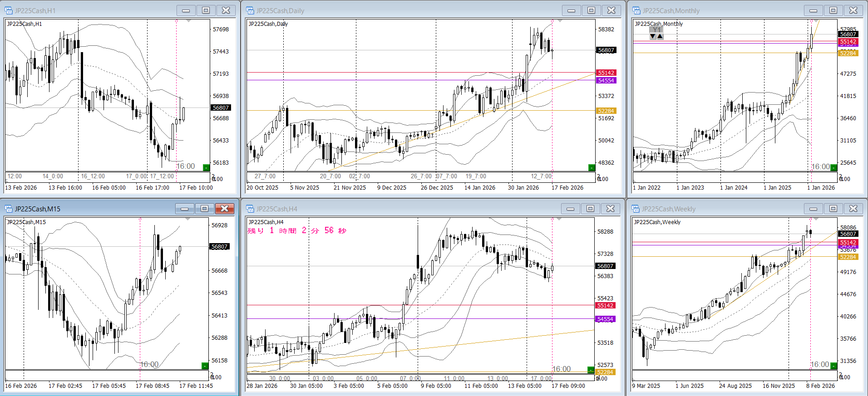
Task: Click the chart shift triangle on H4 chart
Action: coord(560,220)
